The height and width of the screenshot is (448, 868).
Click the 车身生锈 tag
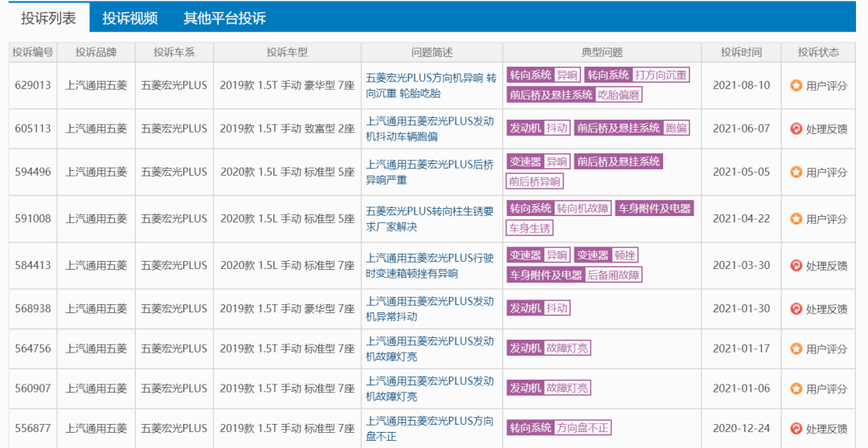[x=530, y=228]
